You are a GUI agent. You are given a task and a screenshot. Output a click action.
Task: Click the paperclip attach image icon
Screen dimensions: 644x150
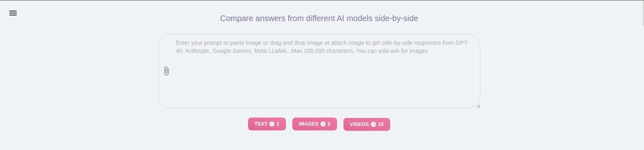coord(167,71)
